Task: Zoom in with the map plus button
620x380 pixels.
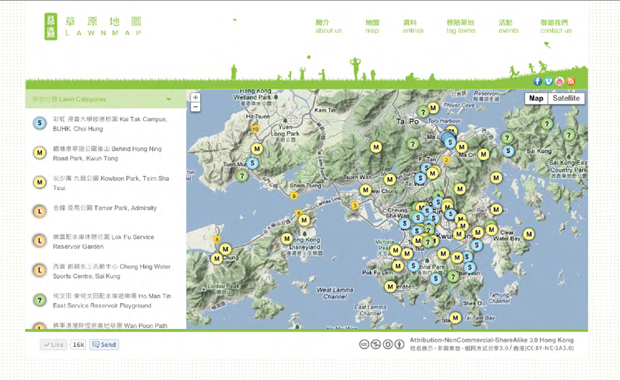Action: (195, 98)
